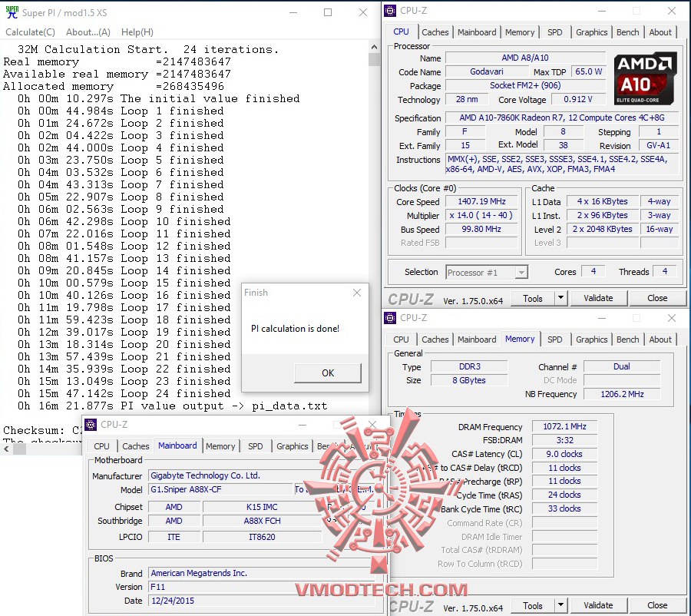
Task: Open the About...(A) menu in Super PI
Action: click(88, 32)
